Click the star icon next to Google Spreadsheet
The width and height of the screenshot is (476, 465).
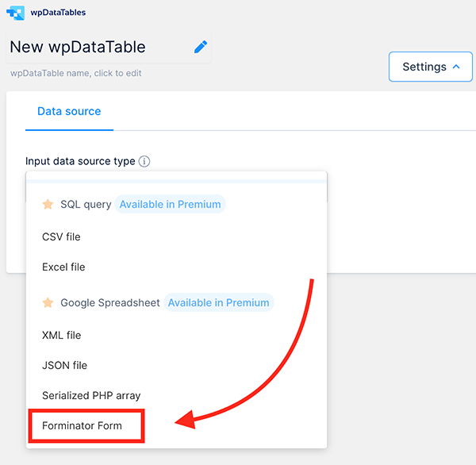tap(48, 302)
